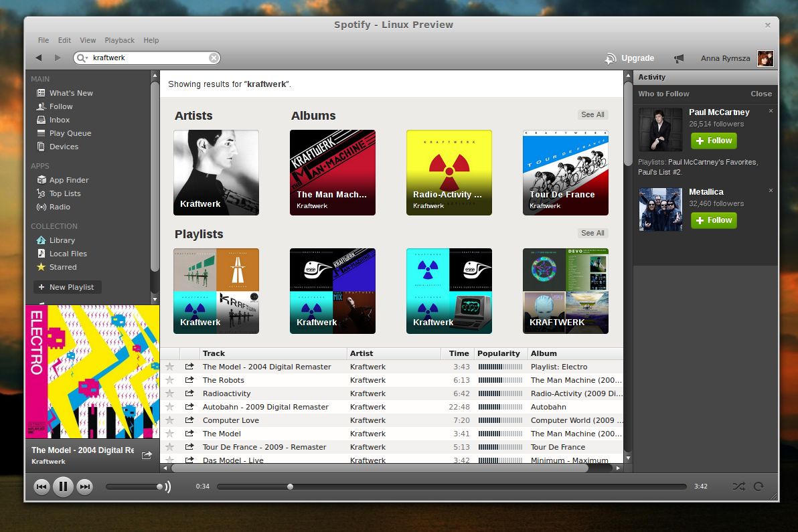The width and height of the screenshot is (798, 532).
Task: Dismiss Metallica suggestion
Action: click(x=771, y=191)
